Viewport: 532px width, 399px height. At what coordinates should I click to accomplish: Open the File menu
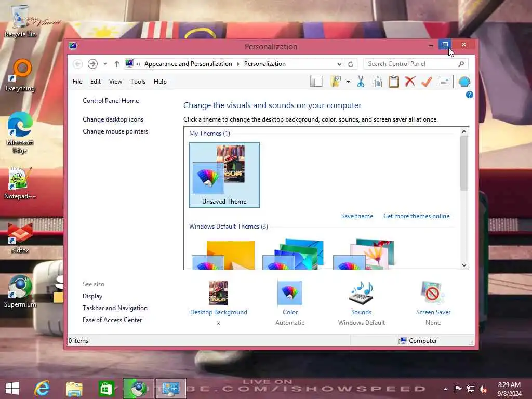77,82
